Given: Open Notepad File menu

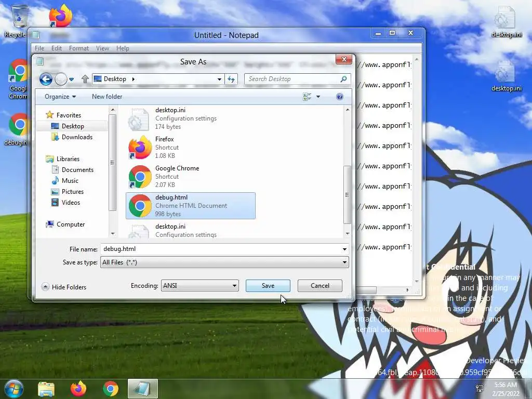Looking at the screenshot, I should point(39,48).
